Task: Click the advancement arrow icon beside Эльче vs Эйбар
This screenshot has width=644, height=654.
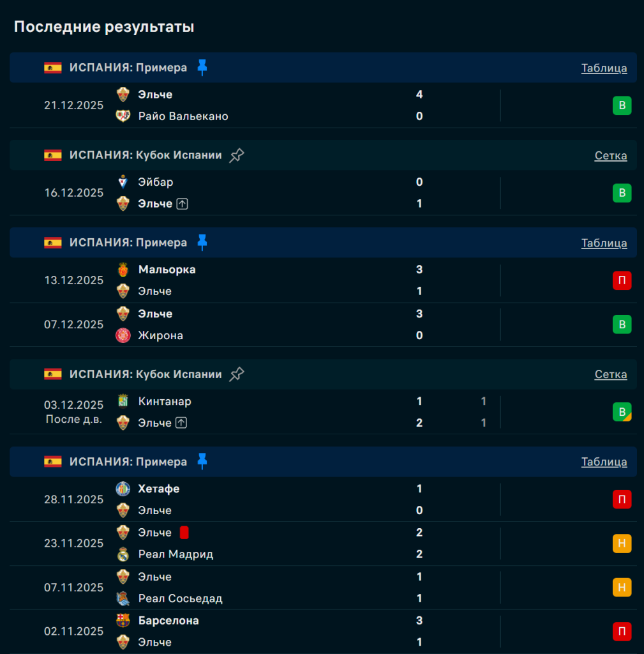Action: coord(182,204)
